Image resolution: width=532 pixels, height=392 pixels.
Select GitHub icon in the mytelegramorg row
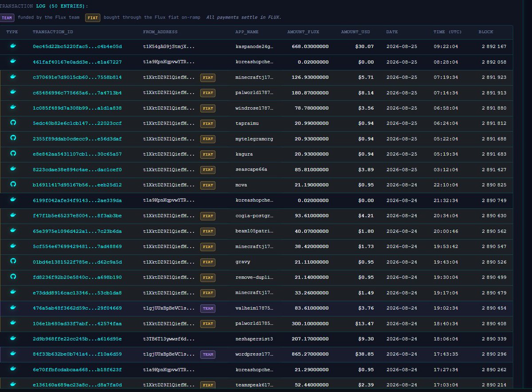pyautogui.click(x=13, y=139)
